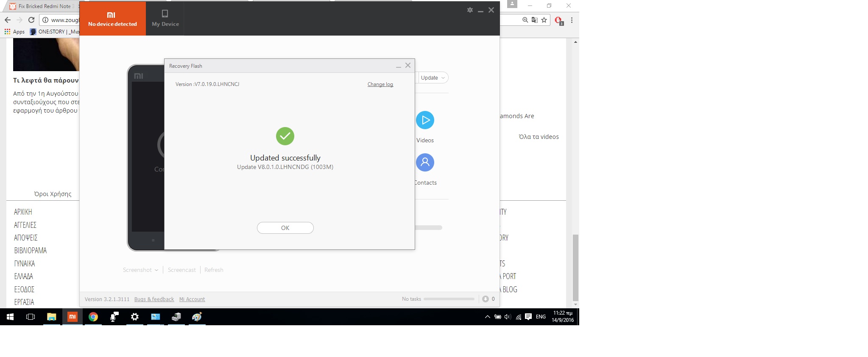Click OK in the Recovery Flash dialog
868x357 pixels.
[285, 228]
